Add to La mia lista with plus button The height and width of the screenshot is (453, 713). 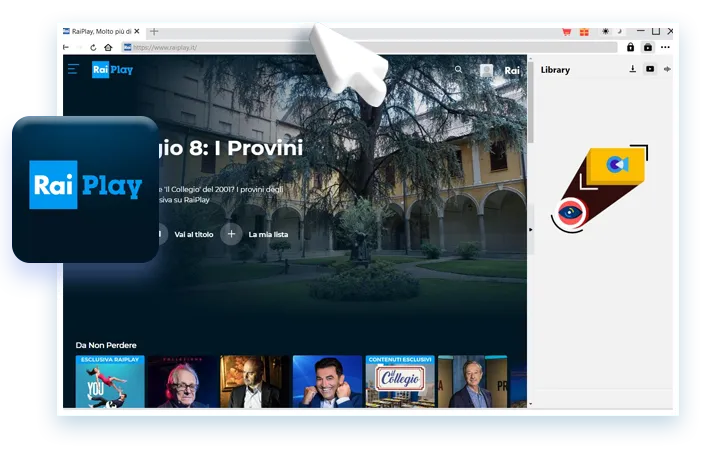pyautogui.click(x=231, y=234)
